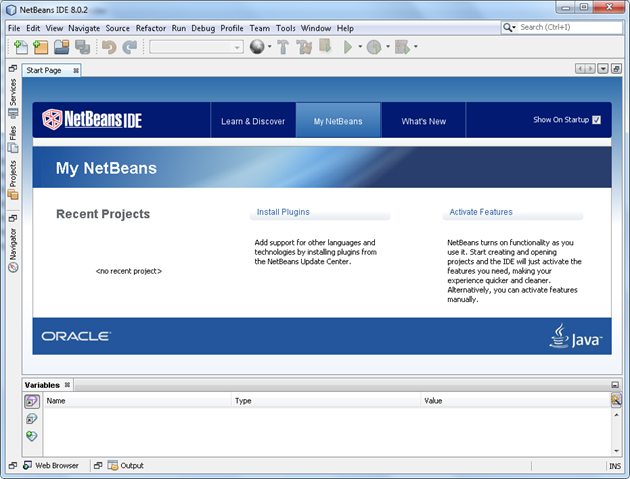Open the Debug menu

pyautogui.click(x=203, y=28)
